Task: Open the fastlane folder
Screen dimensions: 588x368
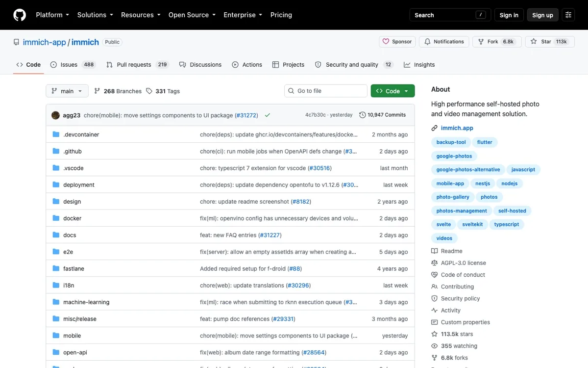Action: [x=73, y=268]
